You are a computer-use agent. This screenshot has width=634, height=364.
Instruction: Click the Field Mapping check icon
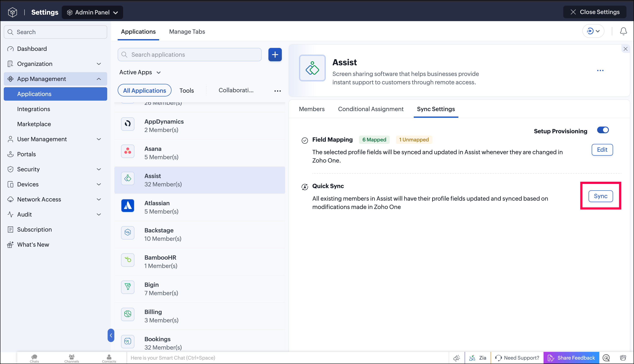pyautogui.click(x=304, y=141)
